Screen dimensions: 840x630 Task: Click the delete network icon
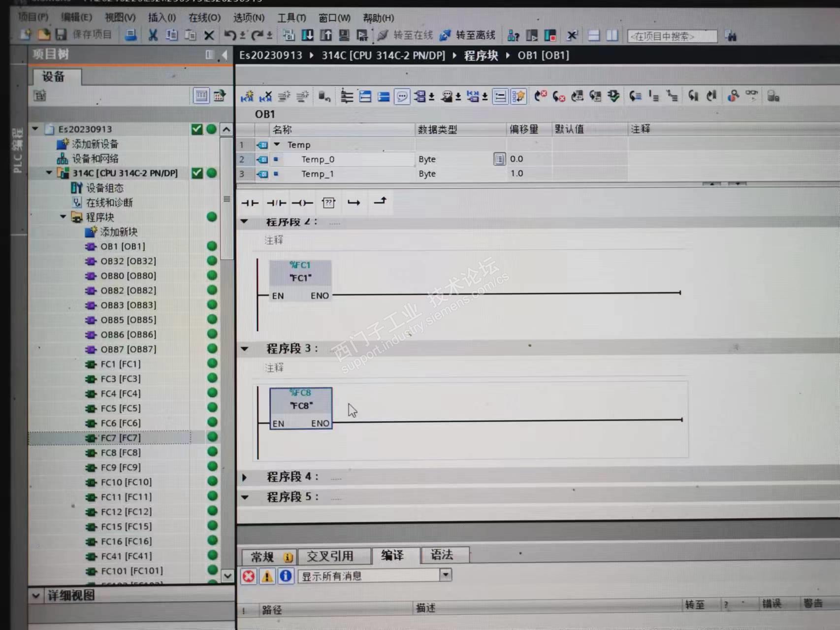265,96
